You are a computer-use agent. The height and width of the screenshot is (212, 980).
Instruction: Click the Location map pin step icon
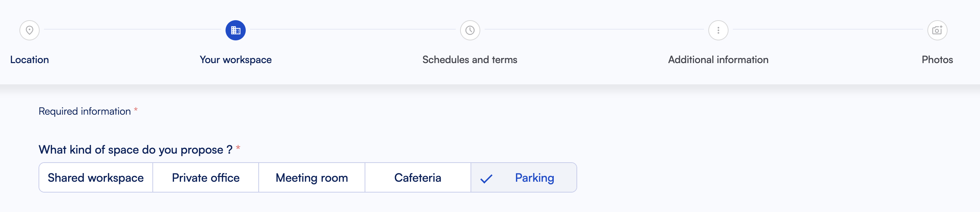tap(30, 30)
